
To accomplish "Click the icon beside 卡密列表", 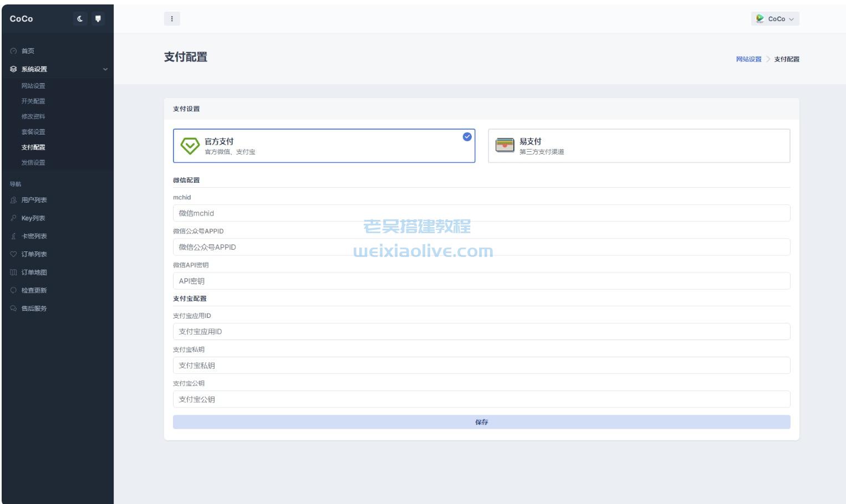I will click(13, 236).
